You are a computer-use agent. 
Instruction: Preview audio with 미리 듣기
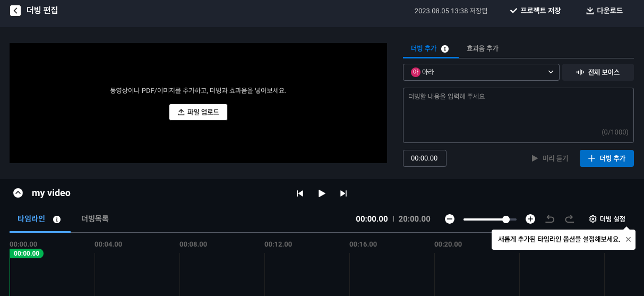coord(549,158)
